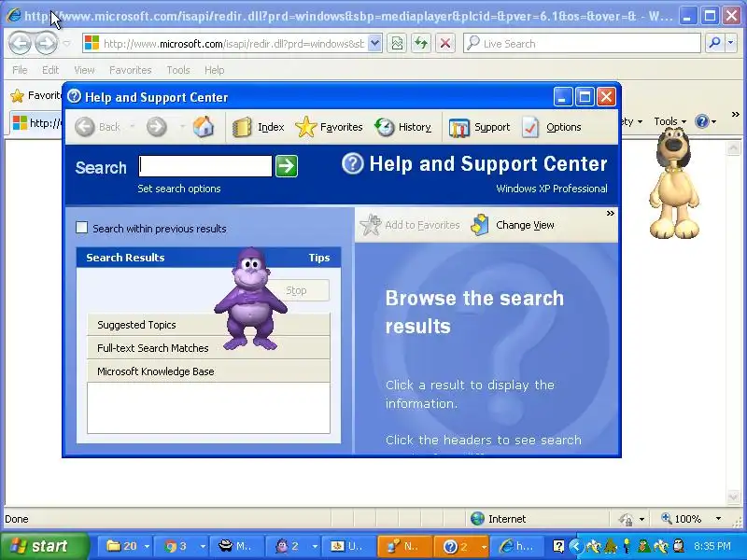
Task: Select Full-text Search Matches header
Action: pyautogui.click(x=208, y=348)
